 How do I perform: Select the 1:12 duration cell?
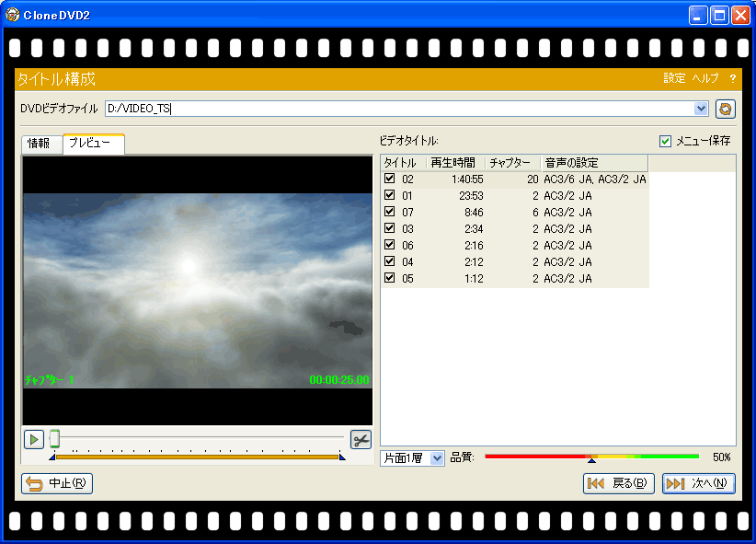pyautogui.click(x=474, y=279)
